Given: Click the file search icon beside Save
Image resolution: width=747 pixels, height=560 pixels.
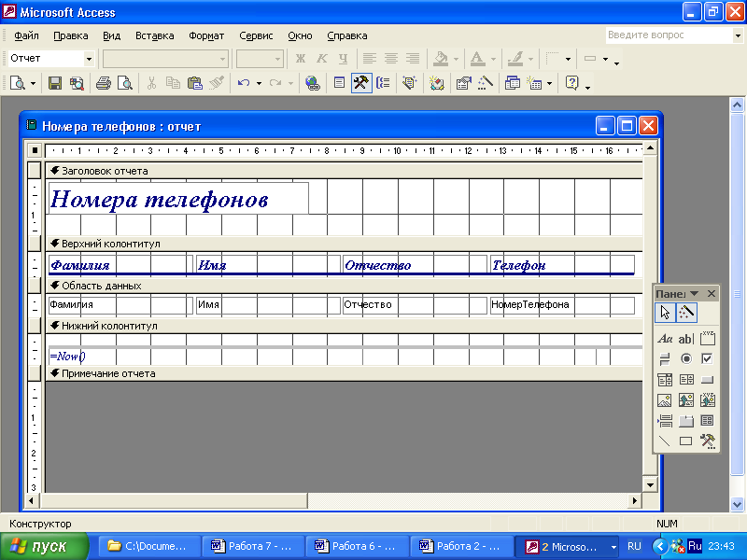Looking at the screenshot, I should pos(77,83).
